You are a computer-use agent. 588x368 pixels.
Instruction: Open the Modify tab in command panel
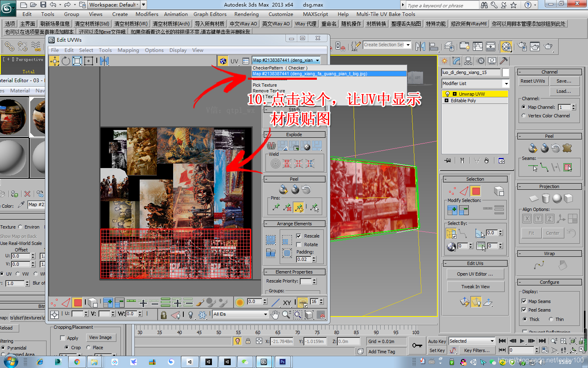pos(457,61)
